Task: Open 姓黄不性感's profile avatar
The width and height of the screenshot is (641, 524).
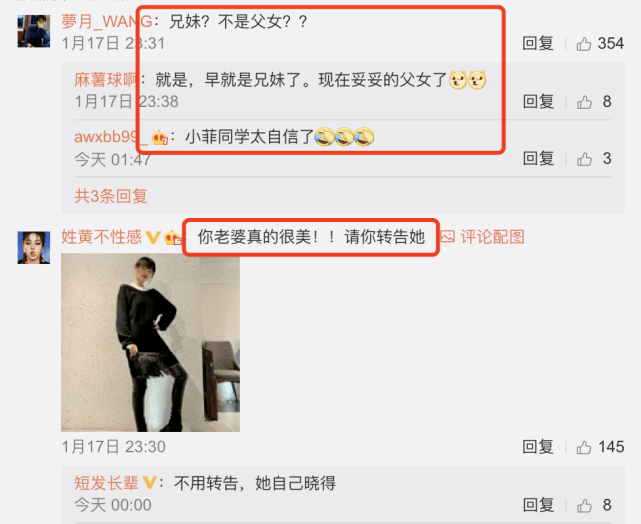Action: pyautogui.click(x=34, y=248)
